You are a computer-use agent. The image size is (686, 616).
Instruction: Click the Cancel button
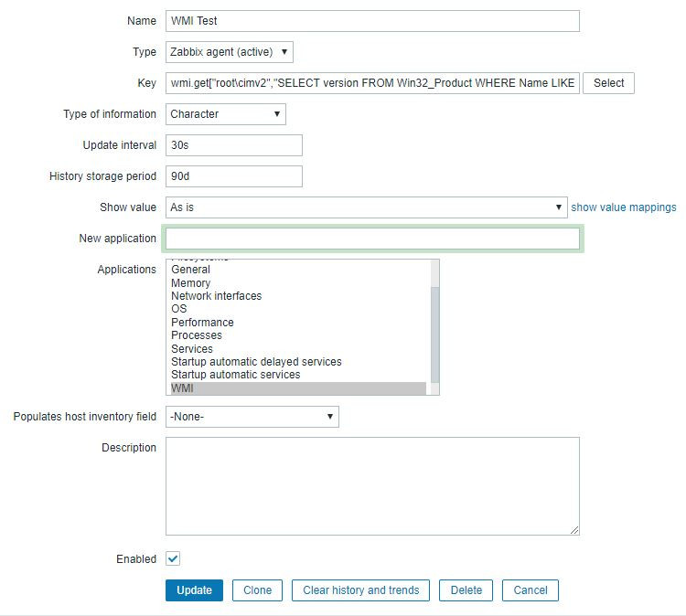coord(531,590)
